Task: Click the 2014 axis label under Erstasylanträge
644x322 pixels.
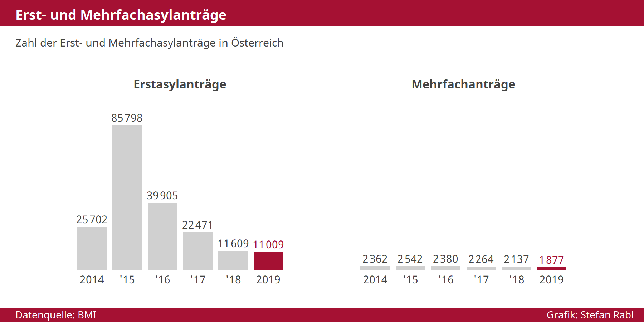Action: (x=92, y=280)
